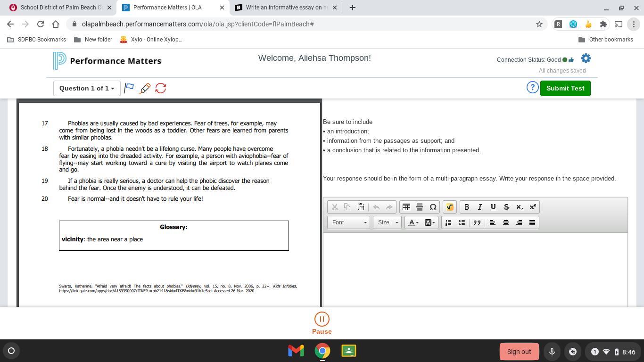Open the Chrome three-dot menu
Image resolution: width=644 pixels, height=362 pixels.
[x=634, y=24]
